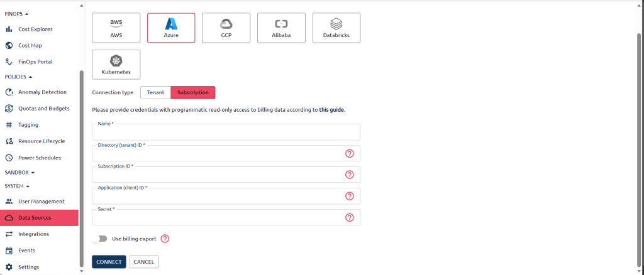Select the AWS data source tile
The image size is (644, 275).
point(116,28)
